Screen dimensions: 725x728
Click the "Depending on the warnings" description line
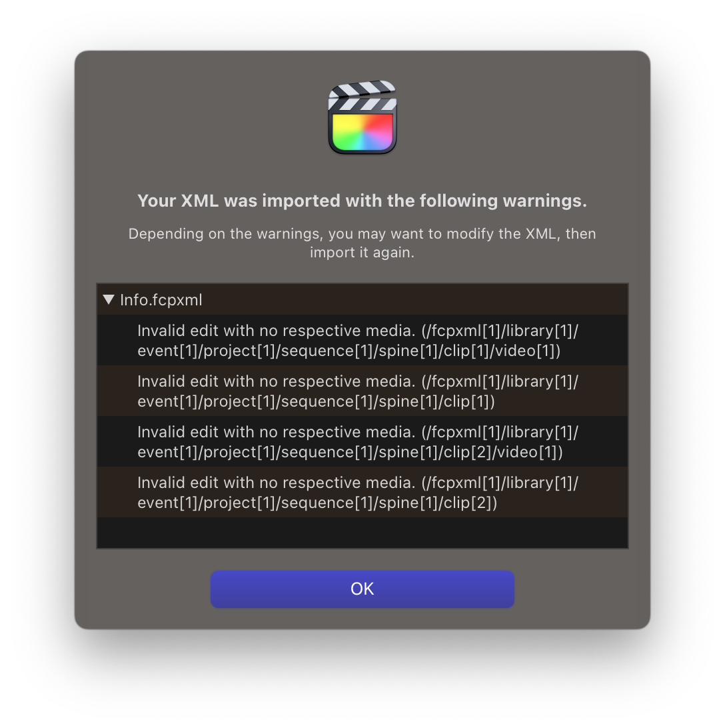(362, 233)
